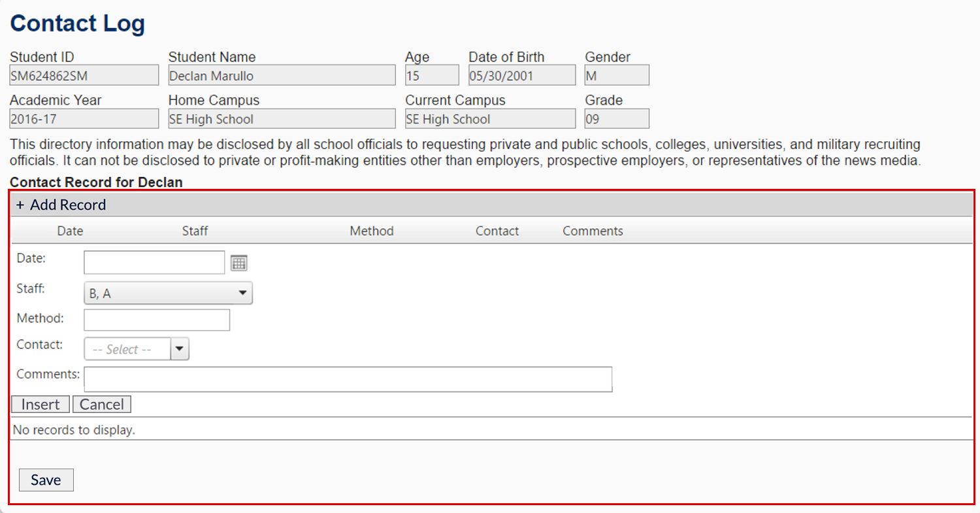Screen dimensions: 980x513
Task: Expand the Staff dropdown showing B, A
Action: point(168,293)
